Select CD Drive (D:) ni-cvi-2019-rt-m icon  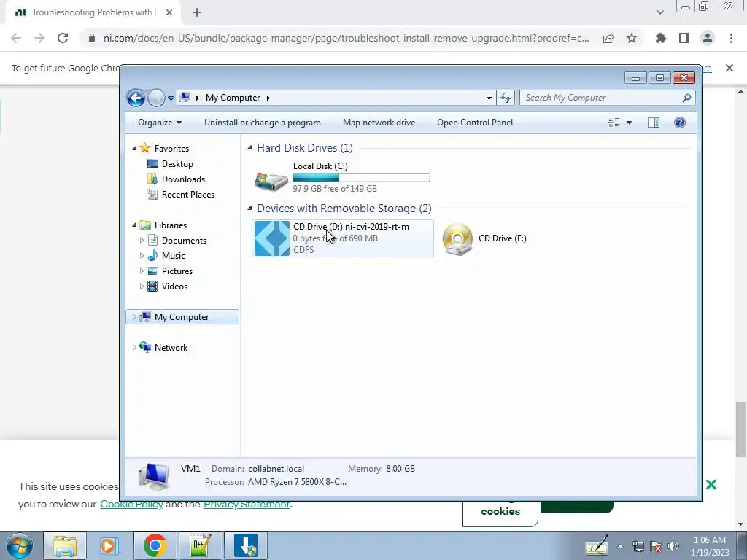click(x=271, y=238)
